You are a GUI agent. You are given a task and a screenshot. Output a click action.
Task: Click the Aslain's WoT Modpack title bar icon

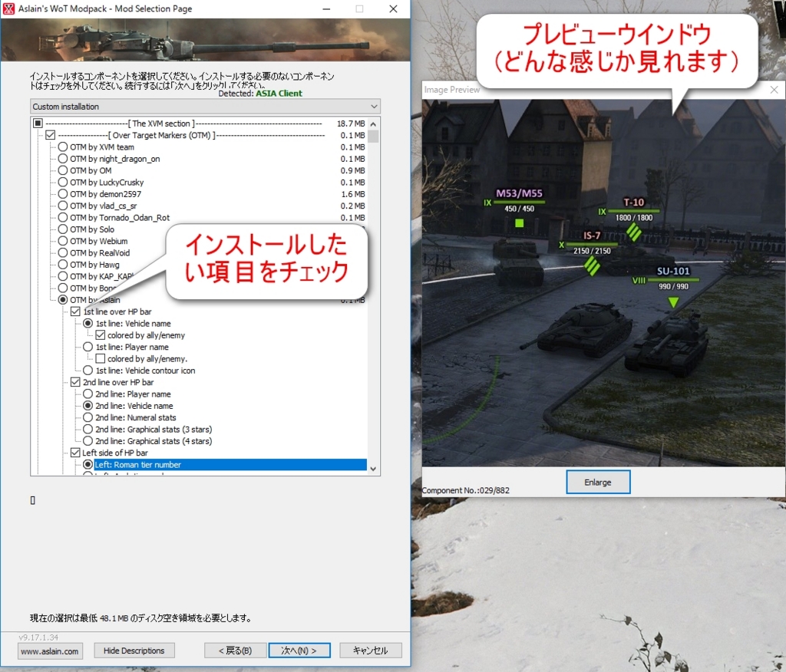pos(9,8)
